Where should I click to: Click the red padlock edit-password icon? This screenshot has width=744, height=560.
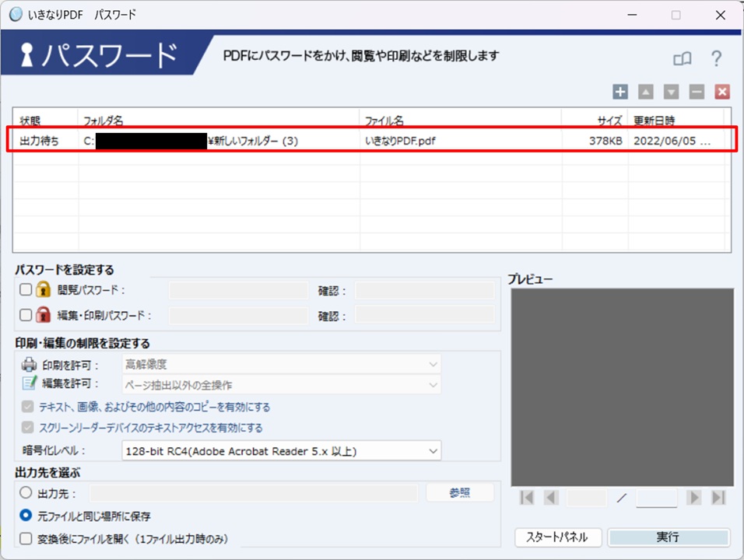[x=43, y=314]
